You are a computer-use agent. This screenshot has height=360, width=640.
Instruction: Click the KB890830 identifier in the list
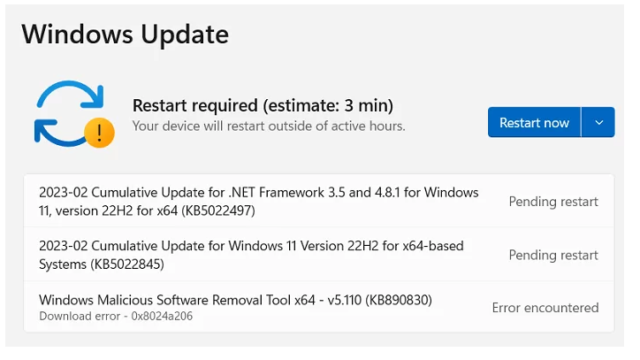click(398, 300)
